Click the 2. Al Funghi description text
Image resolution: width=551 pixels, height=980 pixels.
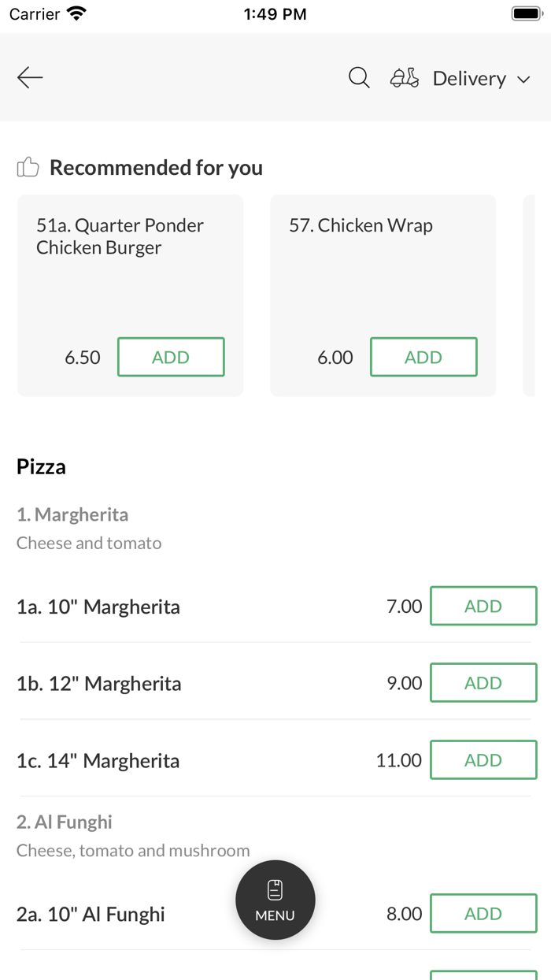(x=132, y=850)
